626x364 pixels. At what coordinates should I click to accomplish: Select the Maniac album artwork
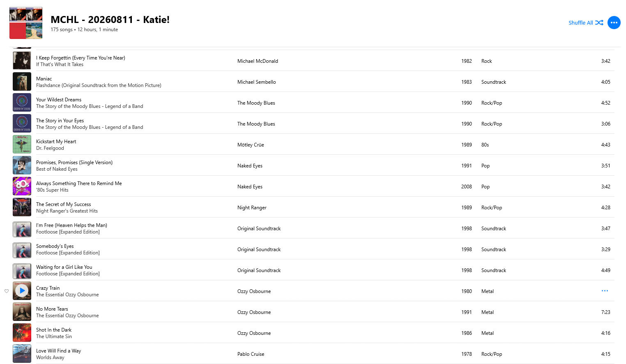click(22, 82)
